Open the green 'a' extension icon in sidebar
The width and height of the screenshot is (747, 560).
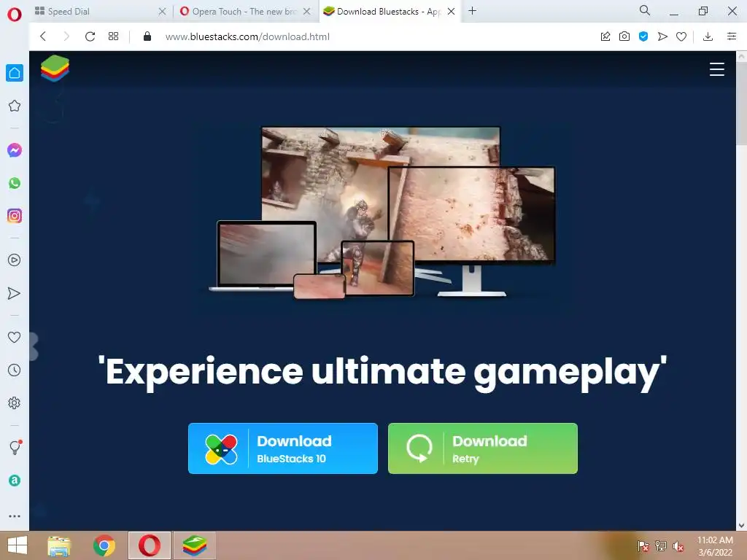click(15, 481)
